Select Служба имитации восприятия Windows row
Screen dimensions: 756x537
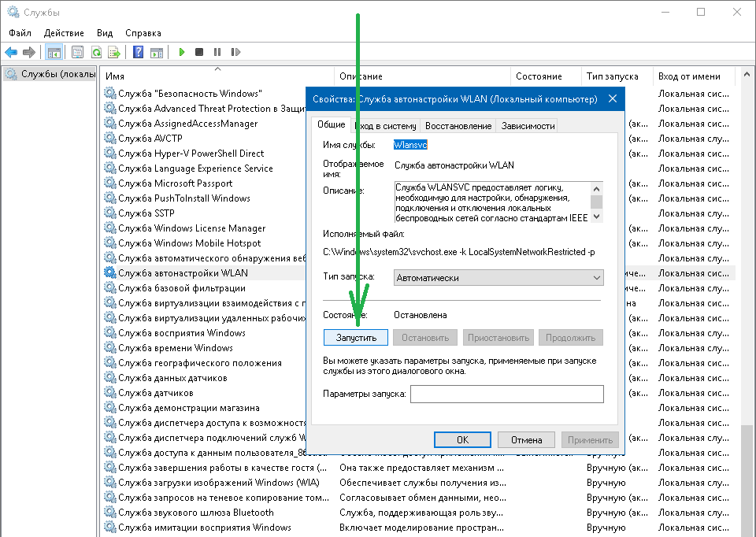tap(205, 527)
